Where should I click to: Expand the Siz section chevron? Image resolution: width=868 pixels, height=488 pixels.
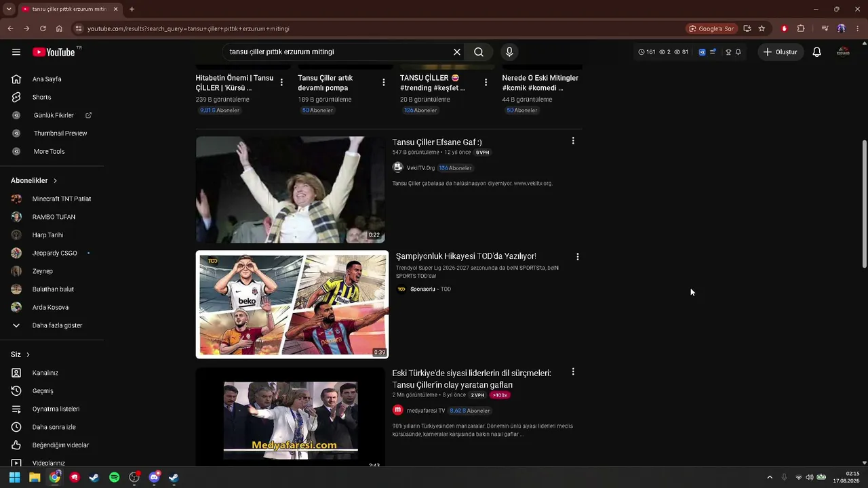coord(28,354)
